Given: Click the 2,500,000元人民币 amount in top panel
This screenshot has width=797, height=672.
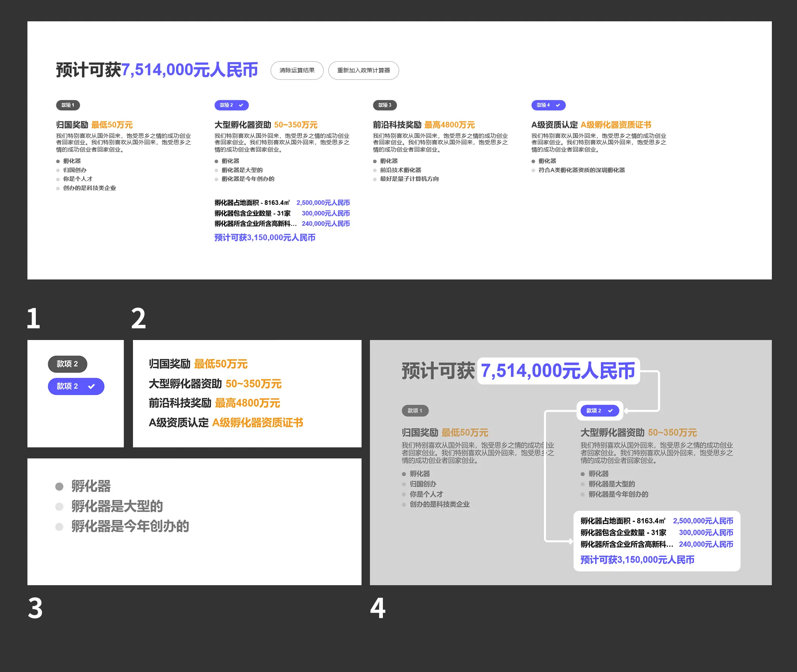Looking at the screenshot, I should click(x=323, y=203).
